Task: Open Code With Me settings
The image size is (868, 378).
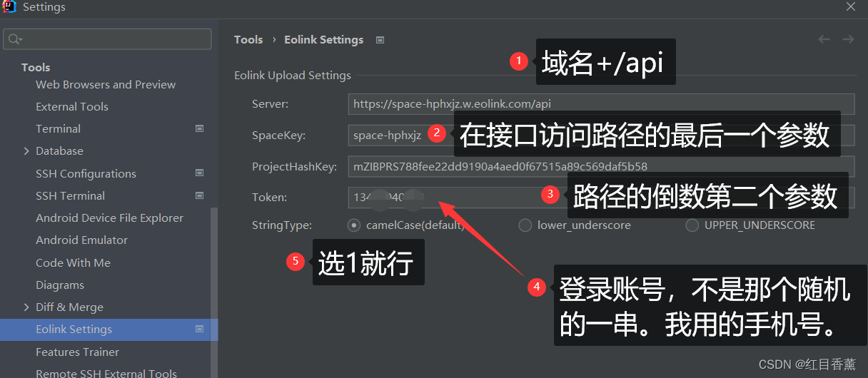Action: [x=73, y=262]
